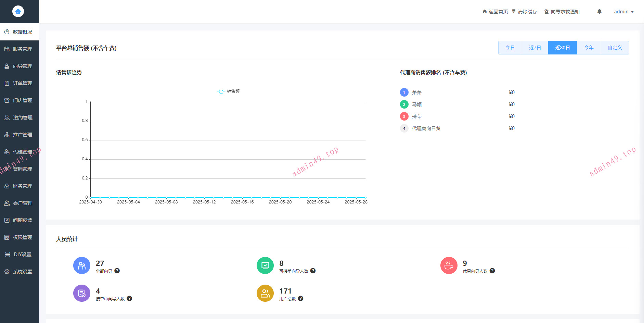
Task: Open 向导求救通知 in top bar
Action: coord(562,12)
